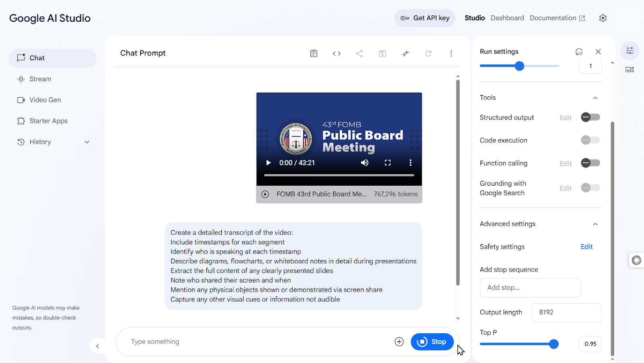Open the Chat Prompt three-dot menu
Viewport: 644px width, 363px height.
click(451, 53)
